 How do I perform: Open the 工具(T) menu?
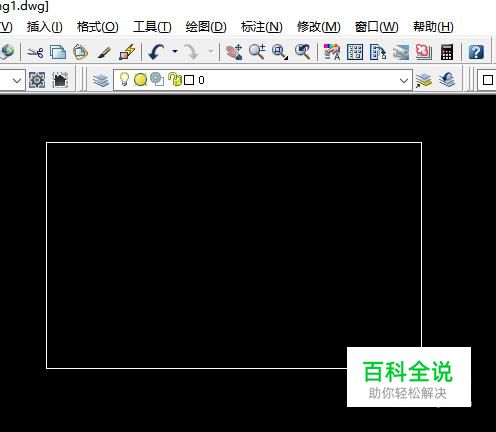(x=152, y=27)
